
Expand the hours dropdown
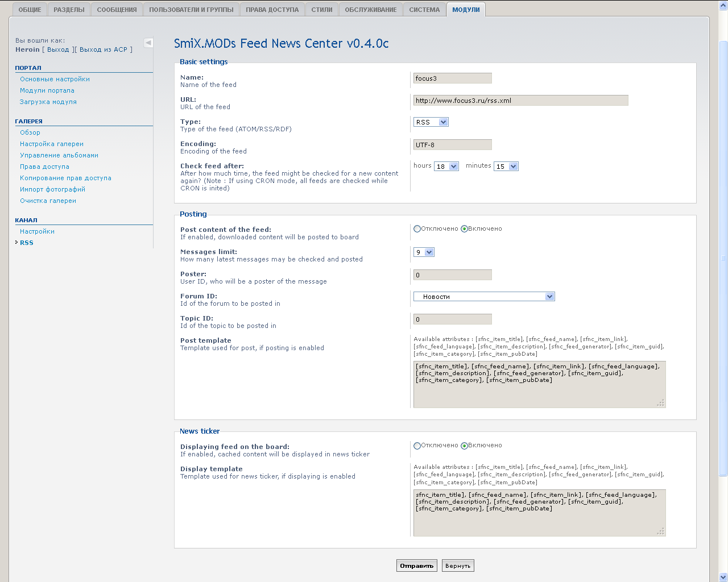[x=446, y=167]
